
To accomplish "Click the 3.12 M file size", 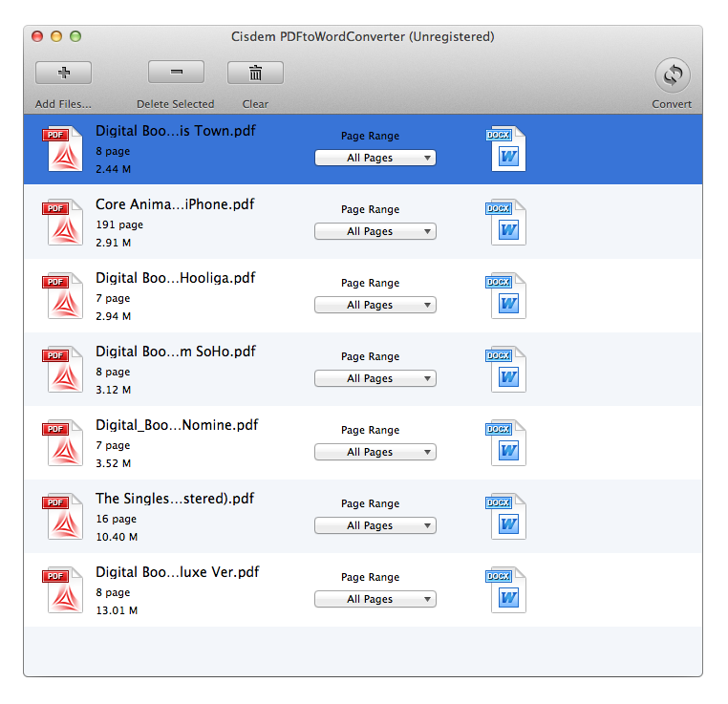I will tap(114, 390).
